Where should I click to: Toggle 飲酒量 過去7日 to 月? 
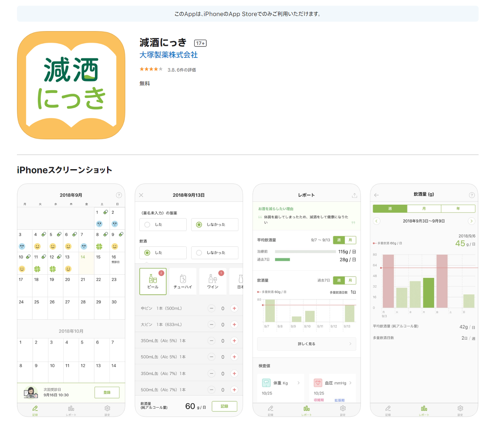click(x=350, y=281)
